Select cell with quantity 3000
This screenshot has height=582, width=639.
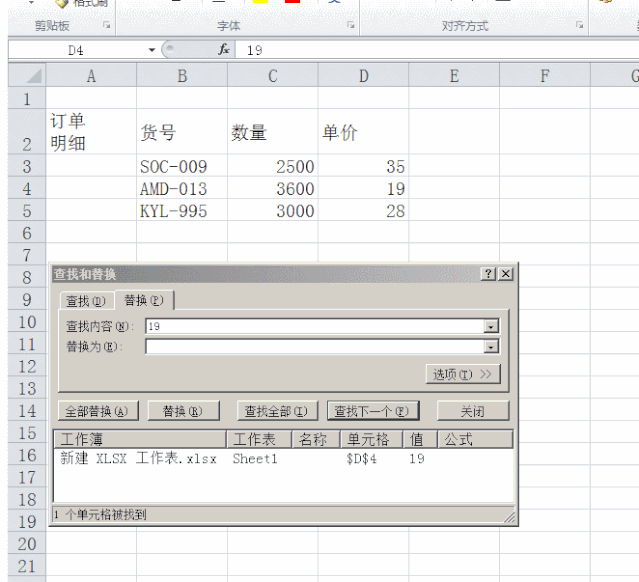(x=273, y=210)
